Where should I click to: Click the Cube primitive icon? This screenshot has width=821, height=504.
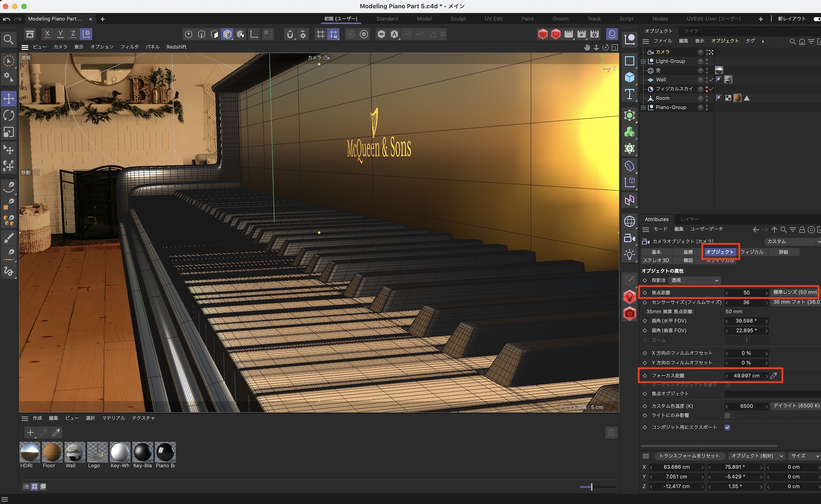pyautogui.click(x=629, y=78)
